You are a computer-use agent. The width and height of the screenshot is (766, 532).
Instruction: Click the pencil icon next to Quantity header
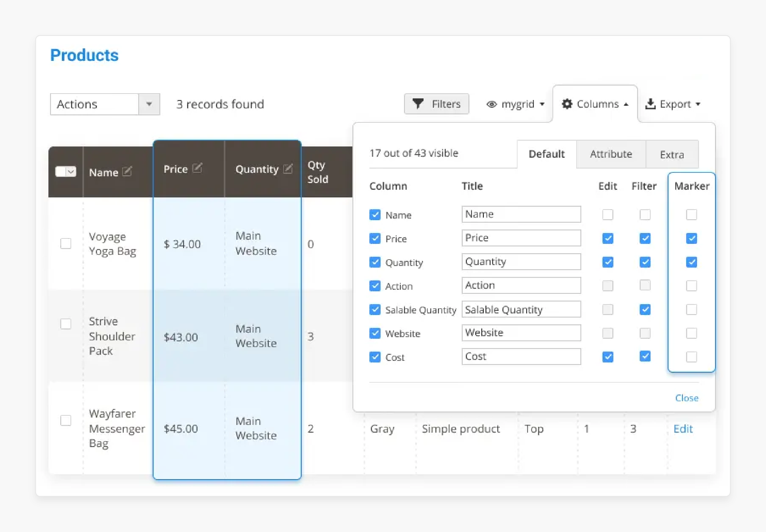pos(288,169)
